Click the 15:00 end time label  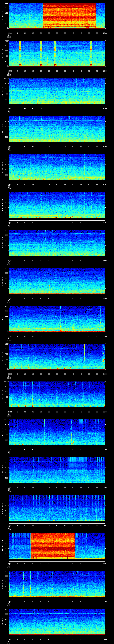click(x=105, y=33)
